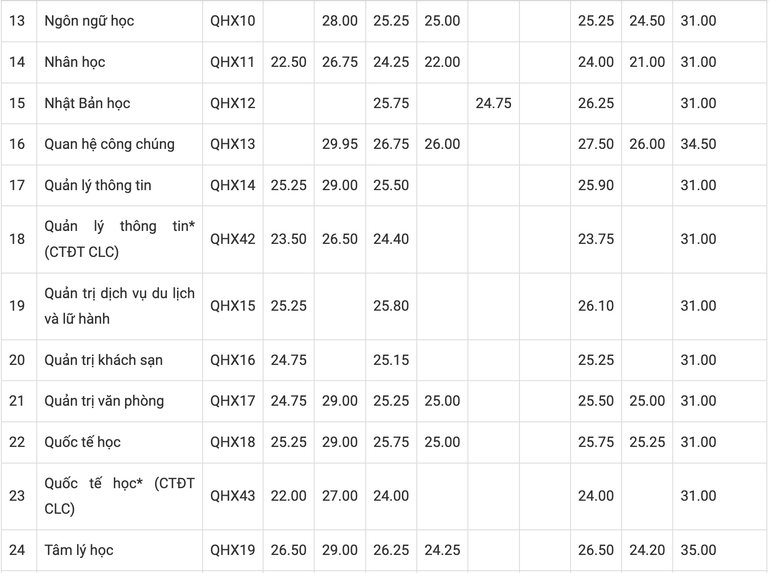Click row number 16 cell
Image resolution: width=770 pixels, height=573 pixels.
coord(17,144)
